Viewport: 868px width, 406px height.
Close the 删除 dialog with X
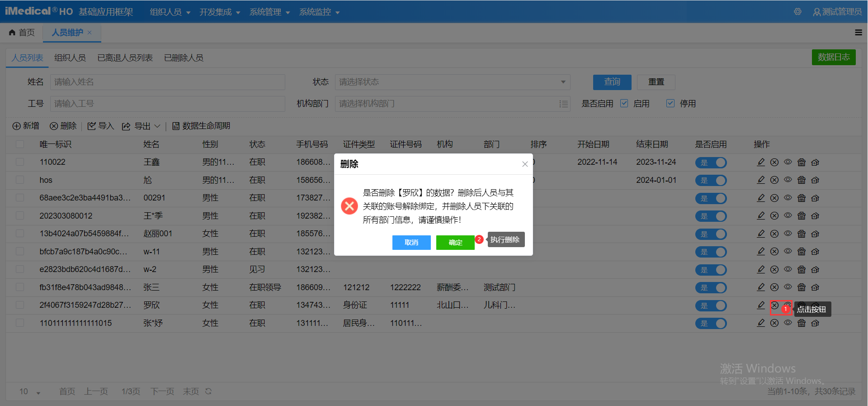pyautogui.click(x=525, y=164)
